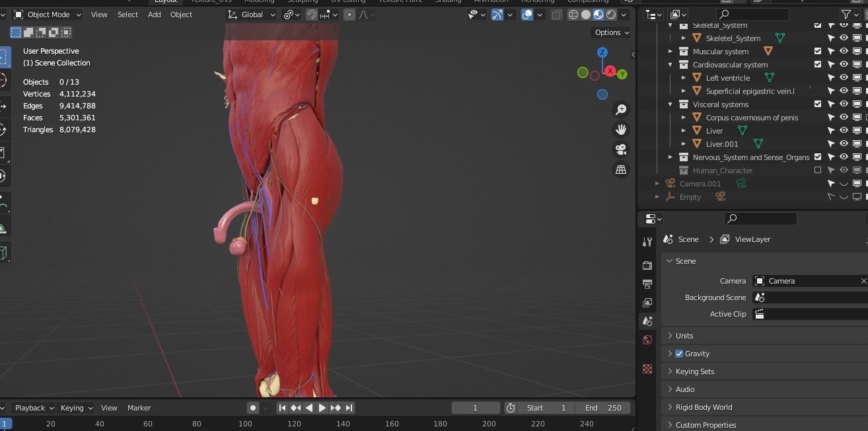Image resolution: width=868 pixels, height=431 pixels.
Task: Open the viewport Options dropdown
Action: pos(612,32)
